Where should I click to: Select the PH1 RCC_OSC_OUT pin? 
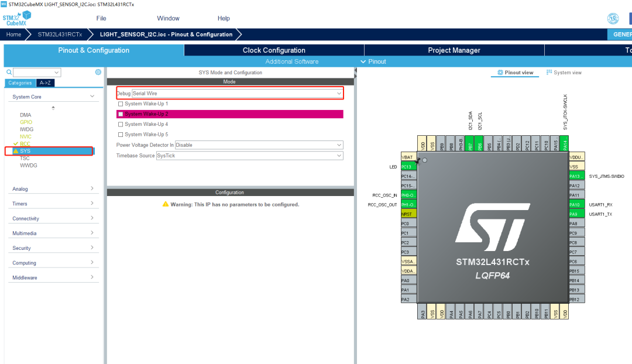coord(408,204)
